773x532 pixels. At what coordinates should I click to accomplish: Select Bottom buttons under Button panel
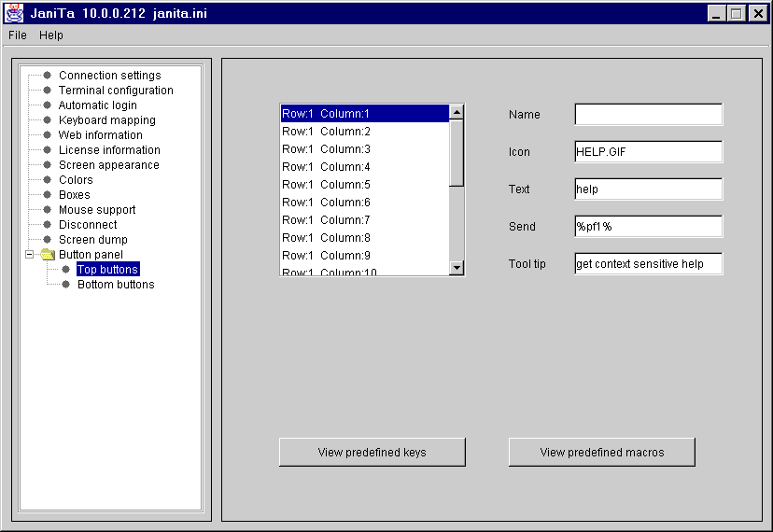coord(116,285)
